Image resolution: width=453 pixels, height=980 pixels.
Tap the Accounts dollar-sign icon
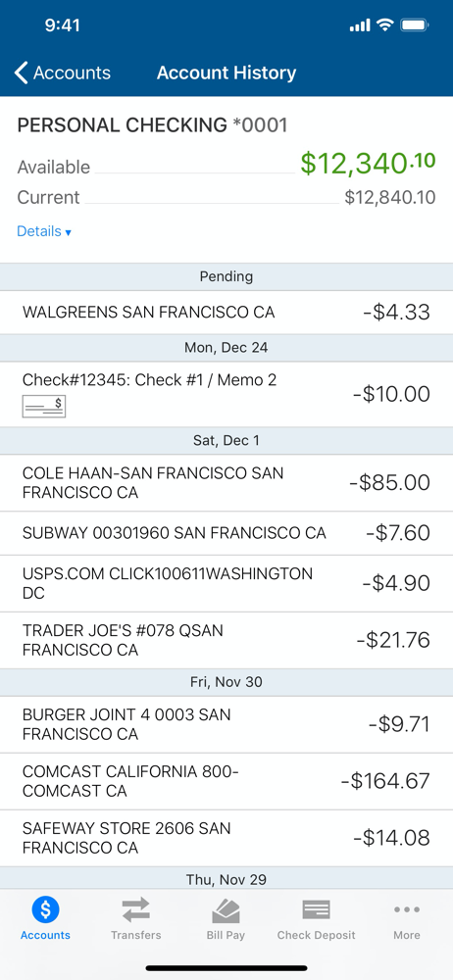45,909
